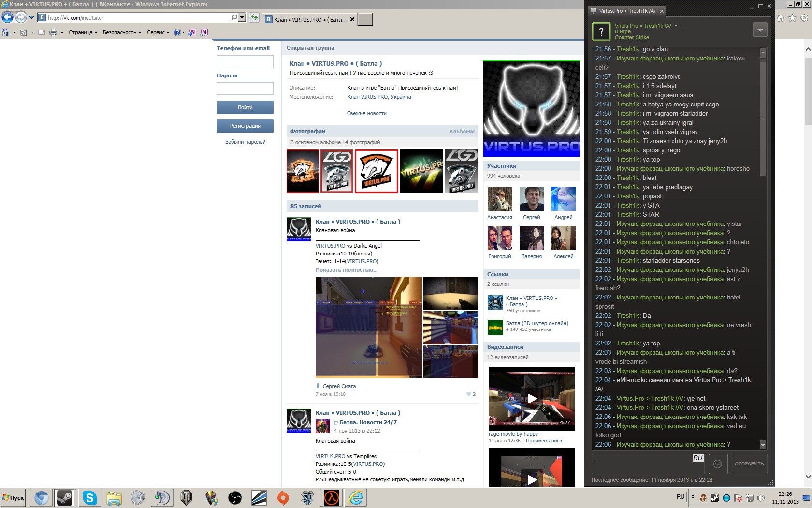812x508 pixels.
Task: Launch Origin from the taskbar
Action: click(283, 498)
